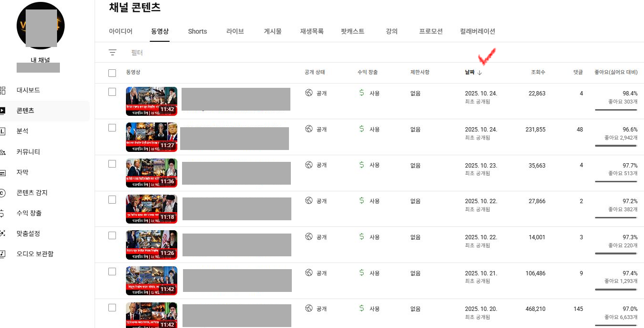Click the 조회수 (views) column header
The height and width of the screenshot is (328, 644).
pyautogui.click(x=538, y=73)
